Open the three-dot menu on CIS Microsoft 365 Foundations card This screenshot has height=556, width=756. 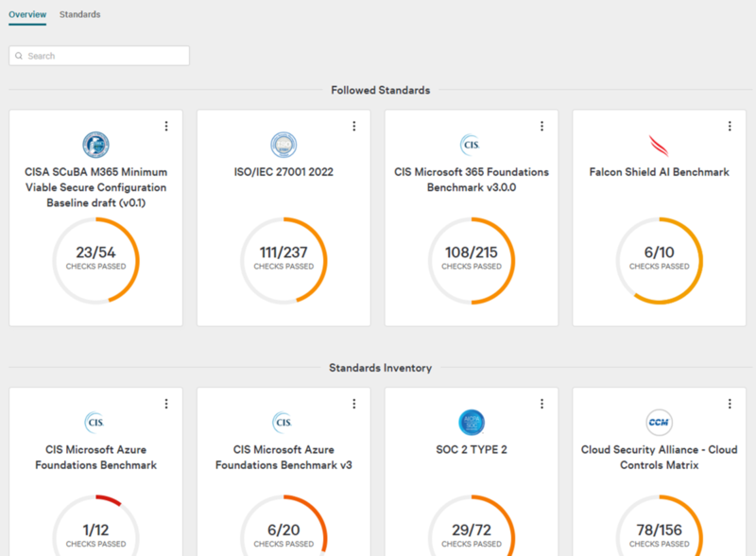541,126
